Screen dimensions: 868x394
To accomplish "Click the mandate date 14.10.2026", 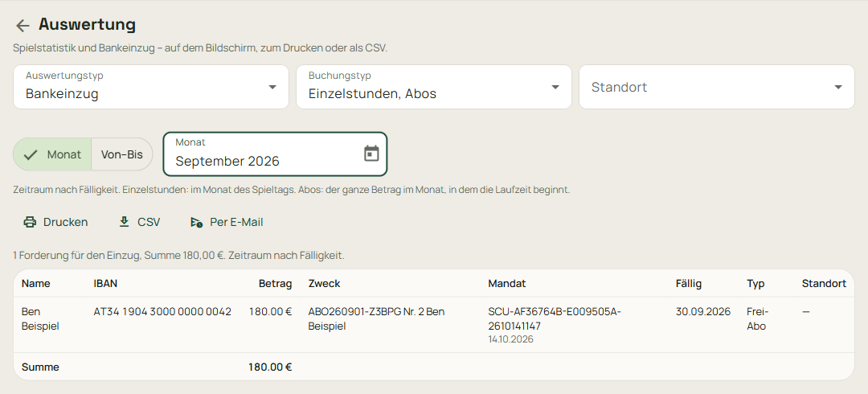I will click(x=511, y=339).
